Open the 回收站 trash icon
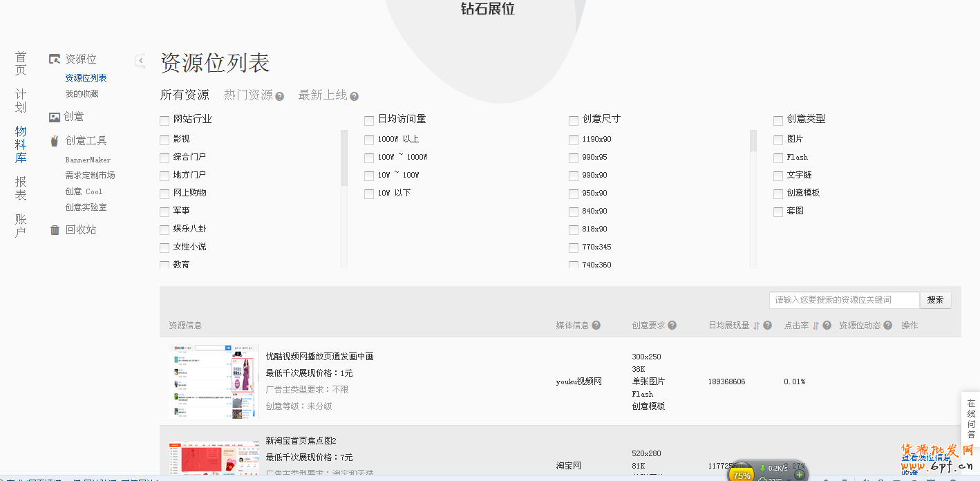The image size is (980, 481). tap(55, 230)
